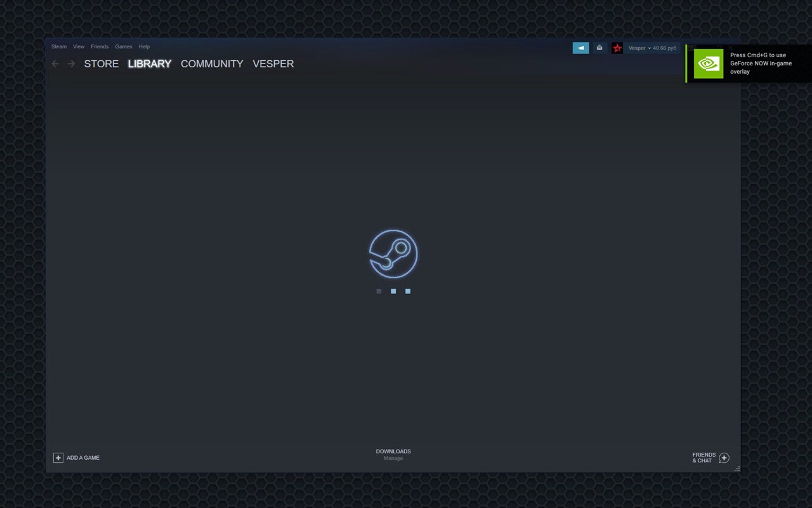Viewport: 812px width, 508px height.
Task: Open the inbox envelope icon
Action: click(x=599, y=48)
